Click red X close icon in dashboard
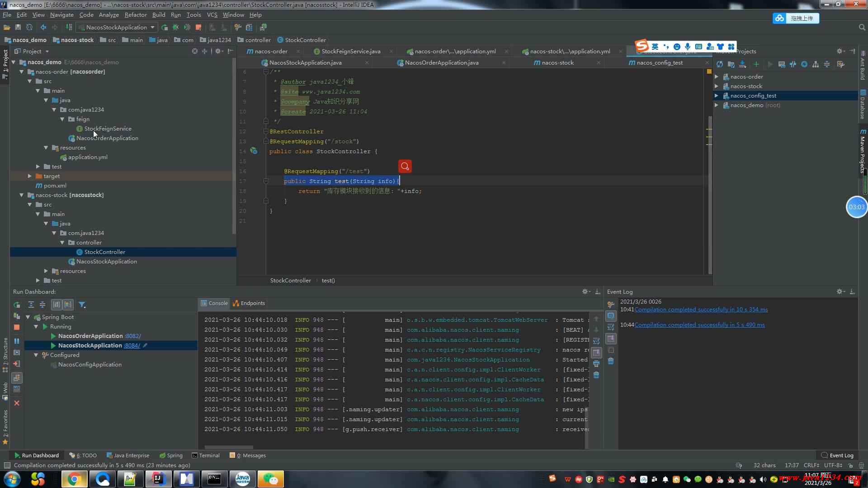Image resolution: width=868 pixels, height=488 pixels. point(17,403)
